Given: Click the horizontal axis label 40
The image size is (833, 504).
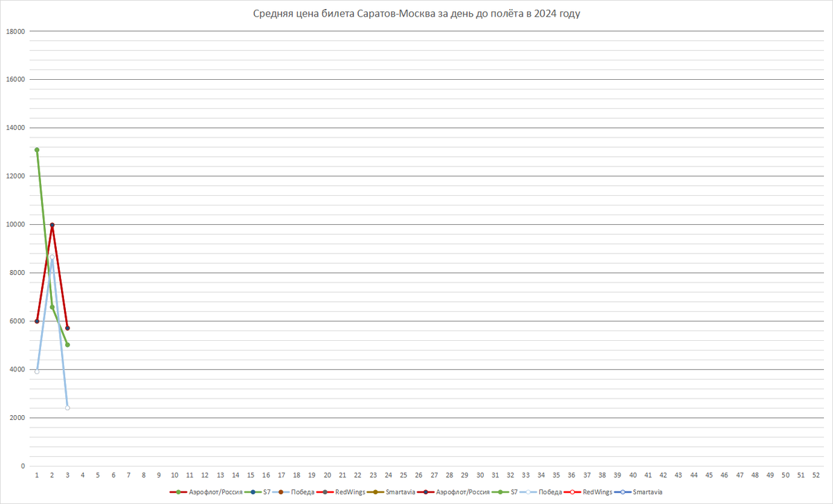Looking at the screenshot, I should click(632, 476).
